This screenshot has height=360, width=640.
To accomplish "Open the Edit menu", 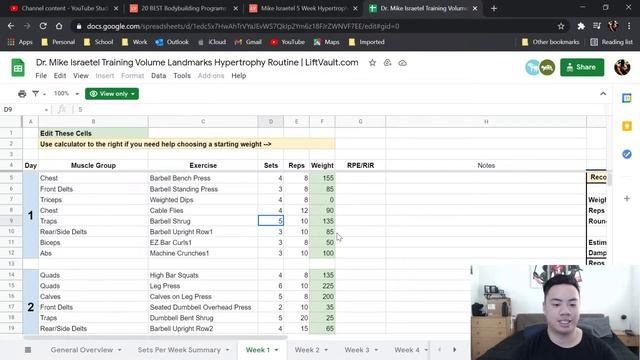I will tap(60, 76).
